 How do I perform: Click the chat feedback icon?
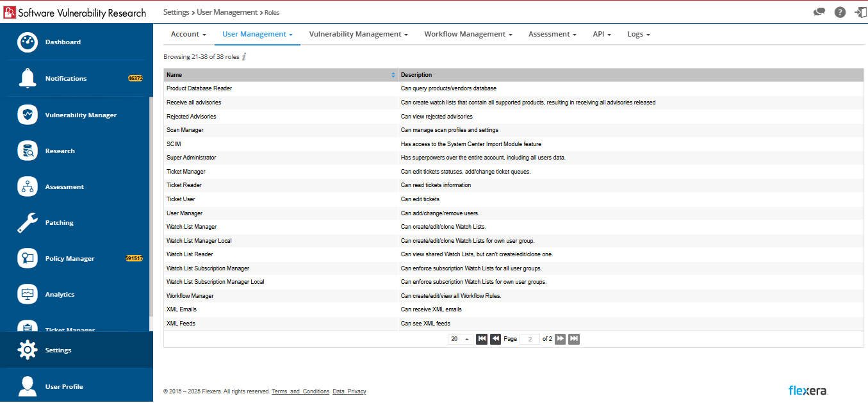[819, 12]
